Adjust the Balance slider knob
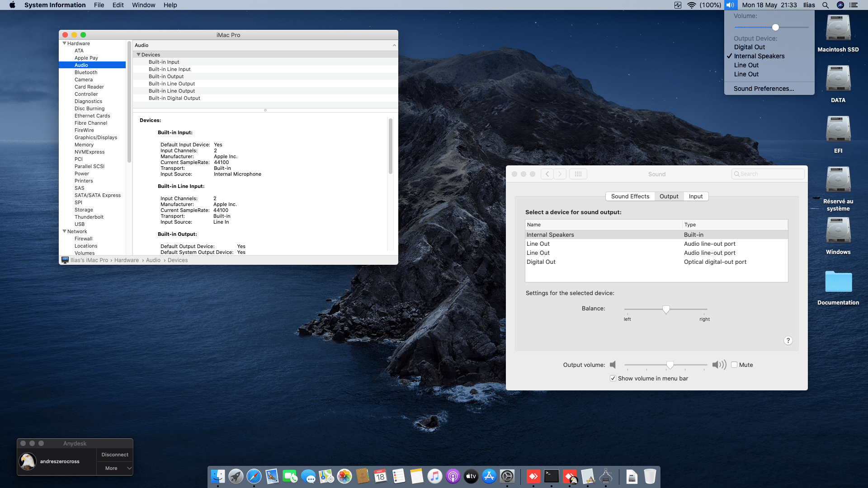Viewport: 868px width, 488px height. pos(666,310)
